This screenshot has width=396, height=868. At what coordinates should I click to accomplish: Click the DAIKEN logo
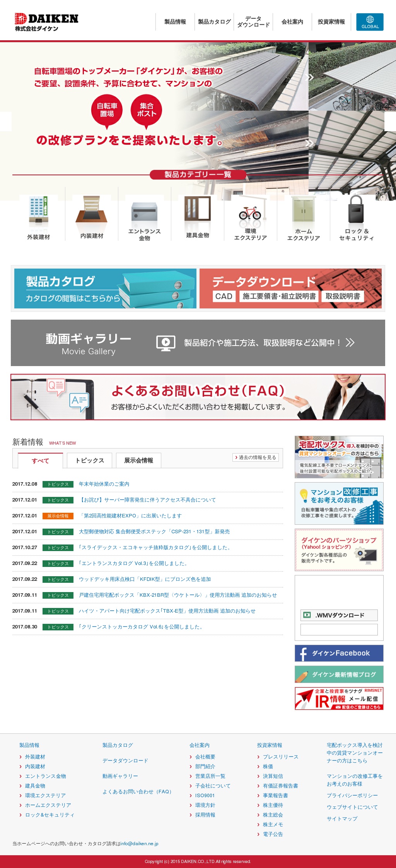coord(46,22)
